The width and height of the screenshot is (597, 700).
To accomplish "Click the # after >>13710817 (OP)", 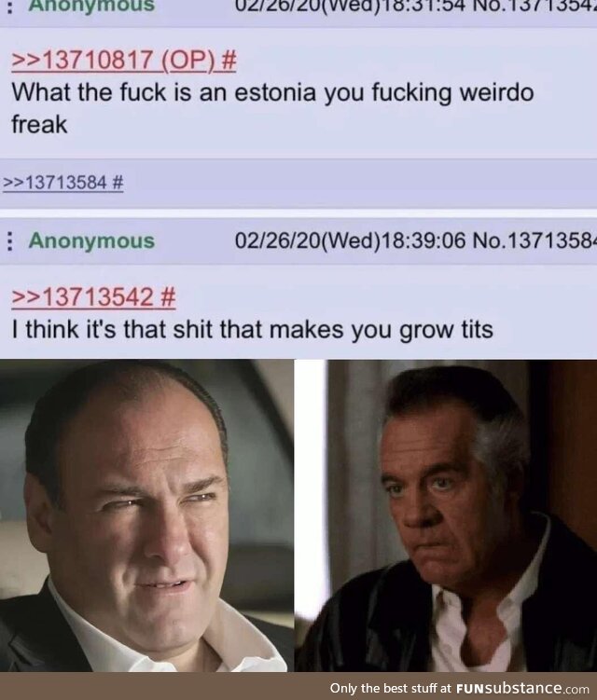I will click(229, 61).
